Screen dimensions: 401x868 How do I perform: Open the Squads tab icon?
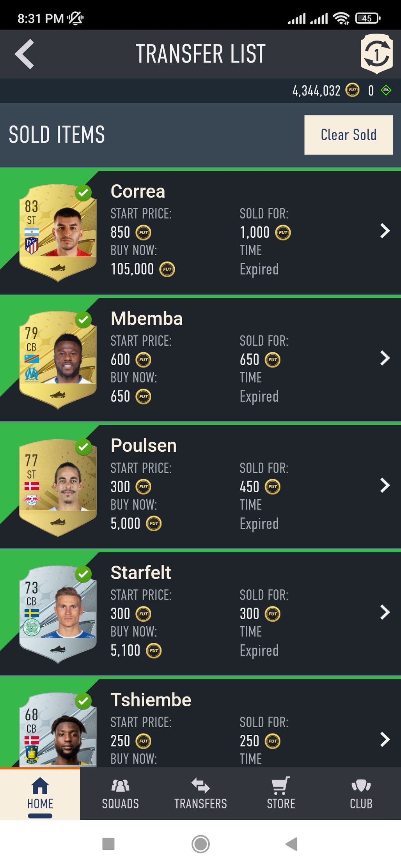pyautogui.click(x=120, y=785)
